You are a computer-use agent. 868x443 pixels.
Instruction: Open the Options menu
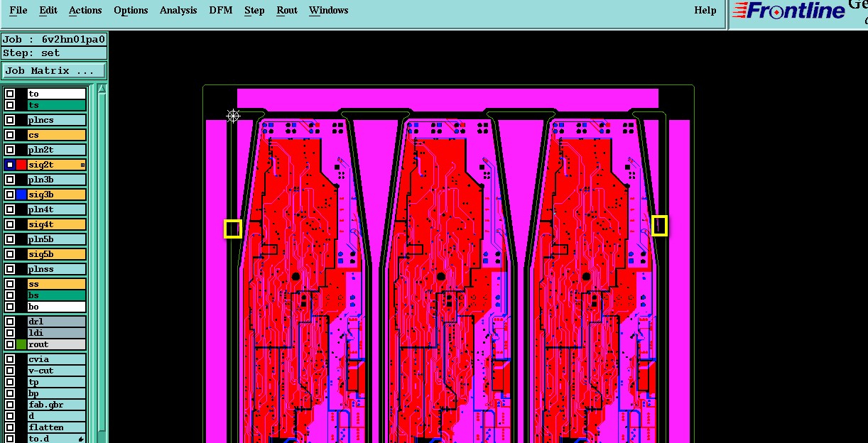coord(131,10)
